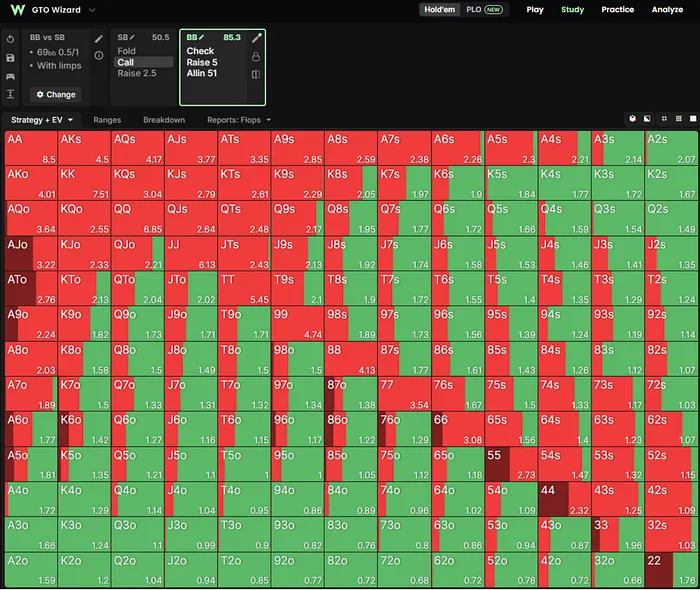Click the gamepad practice icon
Image resolution: width=700 pixels, height=590 pixels.
(x=10, y=76)
